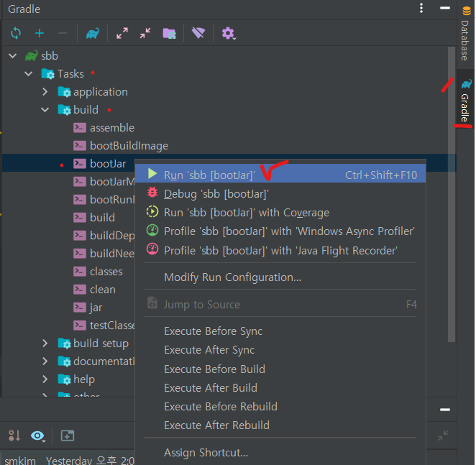
Task: Open Gradle panel options menu
Action: [x=421, y=8]
